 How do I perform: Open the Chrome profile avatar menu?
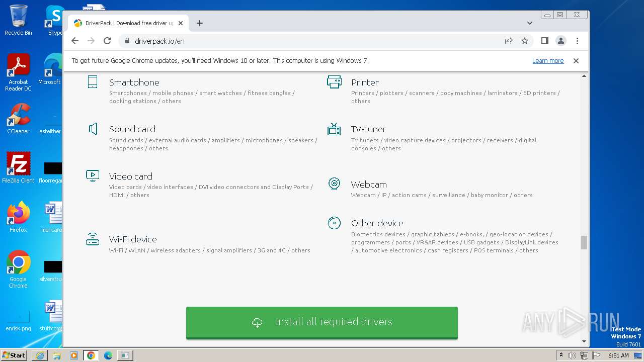[561, 41]
